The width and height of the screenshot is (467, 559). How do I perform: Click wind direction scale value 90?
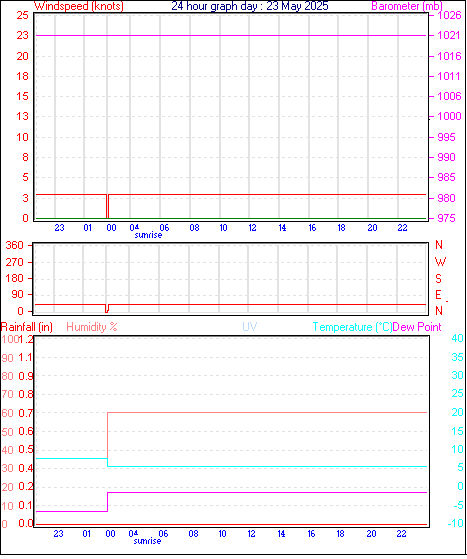click(18, 294)
